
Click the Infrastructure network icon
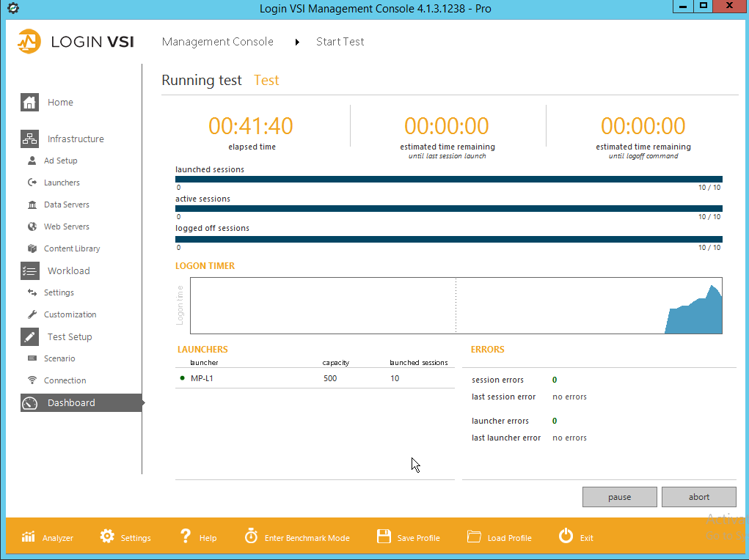(29, 139)
